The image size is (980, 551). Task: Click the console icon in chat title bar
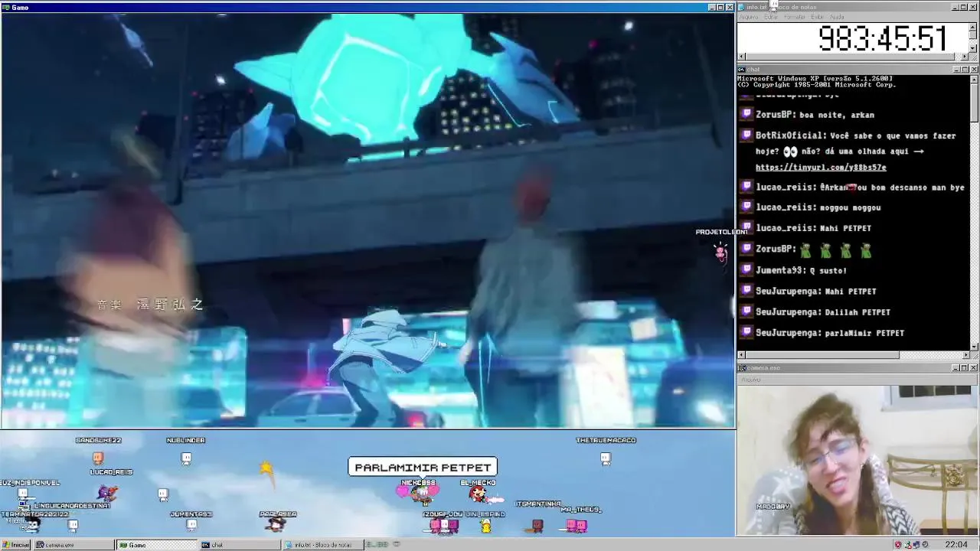(742, 69)
